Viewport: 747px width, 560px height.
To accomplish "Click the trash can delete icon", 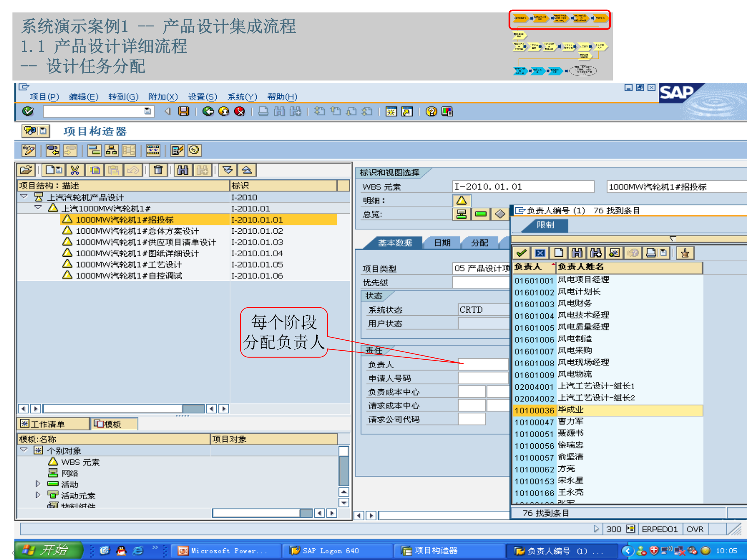I will pyautogui.click(x=158, y=170).
